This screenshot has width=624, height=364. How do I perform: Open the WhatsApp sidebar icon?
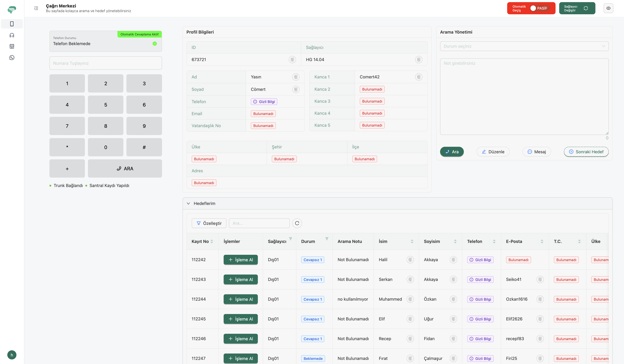[12, 58]
